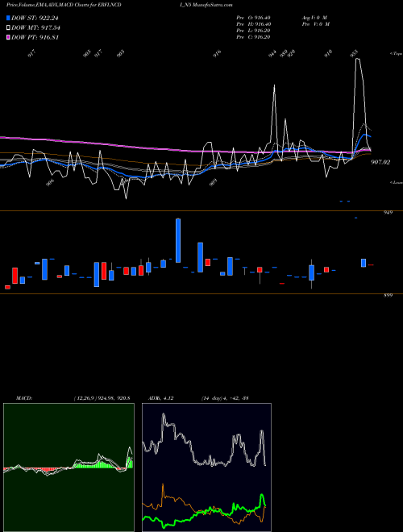
Task: Click the magenta DOW PT legend swatch
Action: click(x=9, y=37)
